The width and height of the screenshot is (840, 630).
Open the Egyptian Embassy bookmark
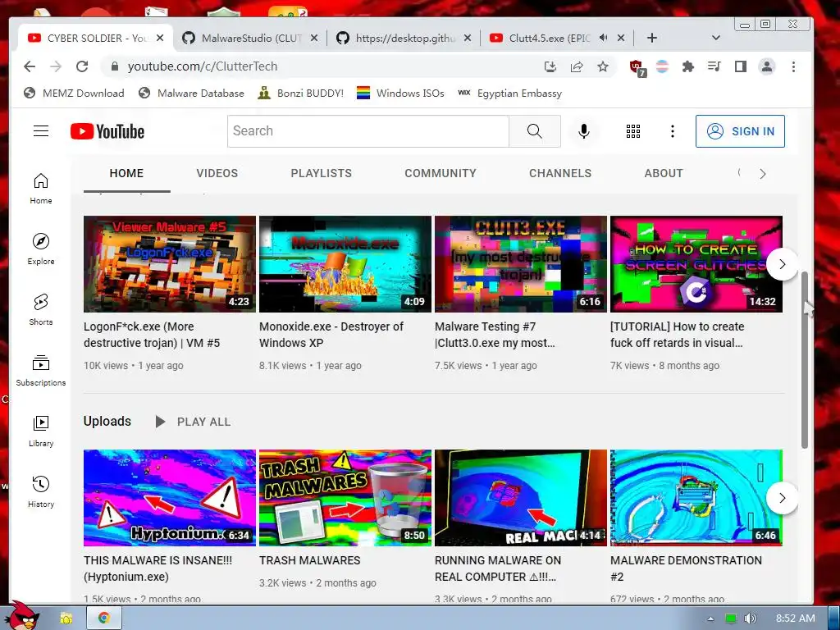[x=510, y=94]
